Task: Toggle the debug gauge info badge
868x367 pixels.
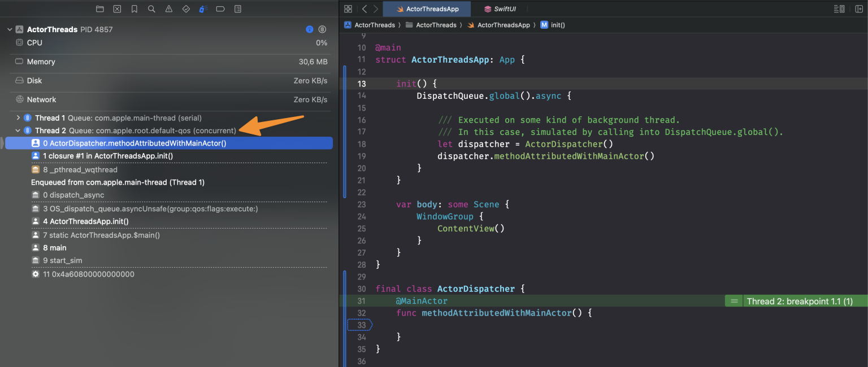Action: pos(309,29)
